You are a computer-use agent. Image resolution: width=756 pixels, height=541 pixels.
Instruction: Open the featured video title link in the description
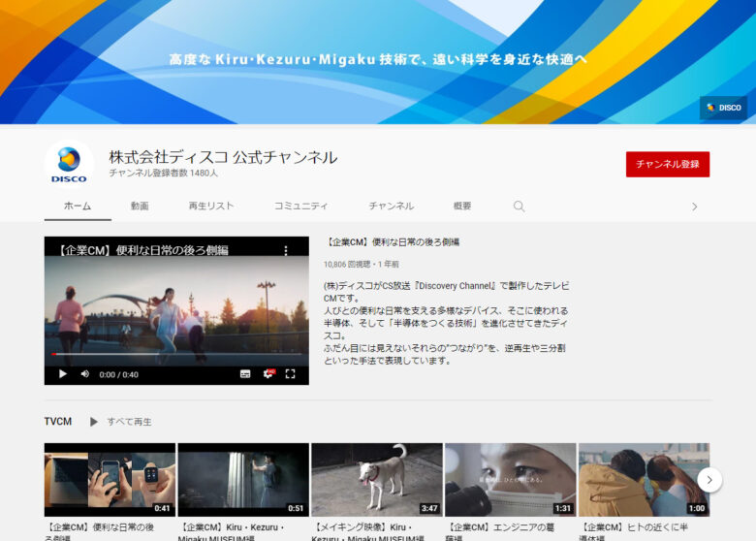391,242
